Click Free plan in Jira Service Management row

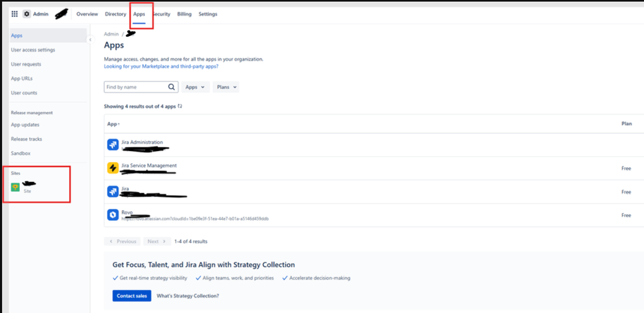[627, 168]
